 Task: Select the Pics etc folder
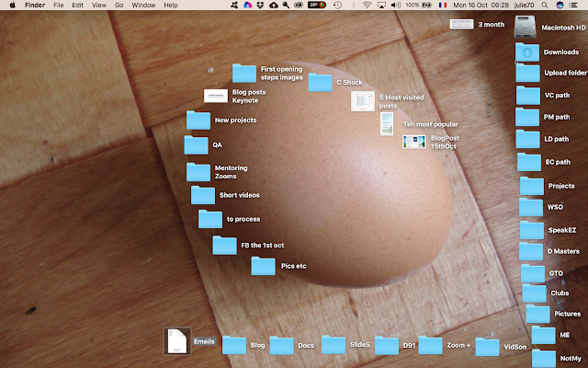coord(263,266)
